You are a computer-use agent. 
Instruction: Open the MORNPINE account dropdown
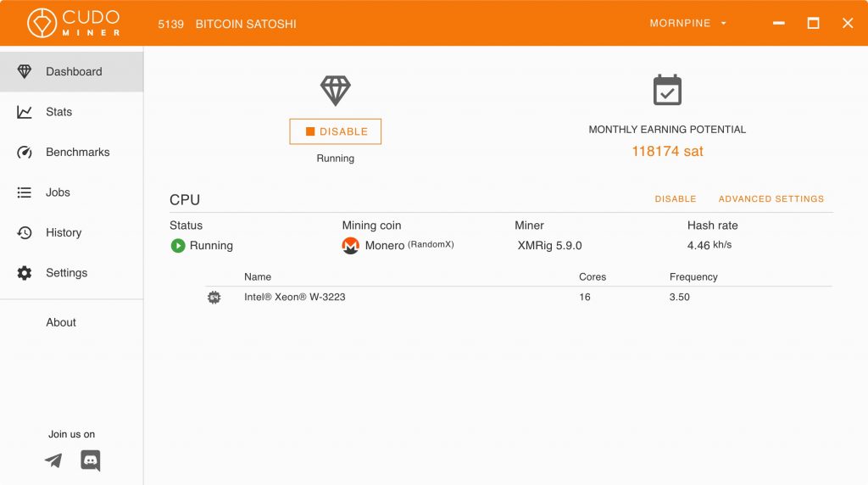coord(688,23)
